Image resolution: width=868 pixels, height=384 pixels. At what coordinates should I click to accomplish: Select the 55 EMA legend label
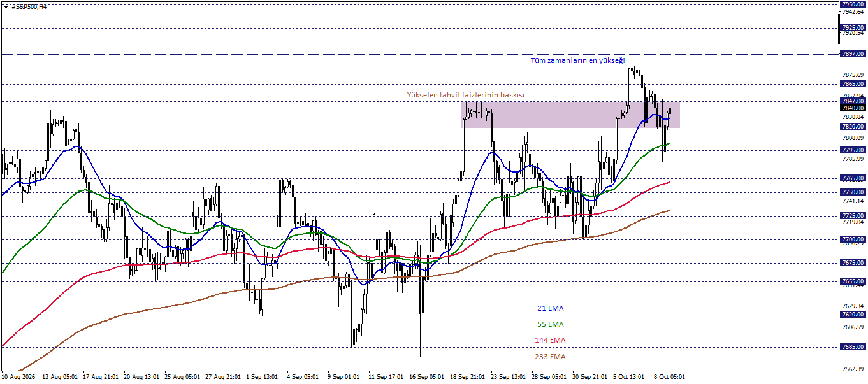551,324
